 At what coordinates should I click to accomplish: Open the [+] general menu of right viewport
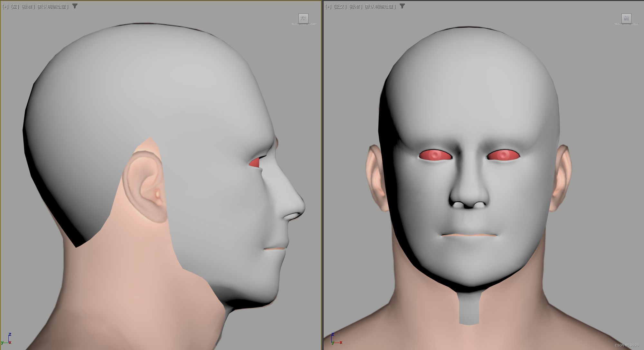pyautogui.click(x=328, y=6)
